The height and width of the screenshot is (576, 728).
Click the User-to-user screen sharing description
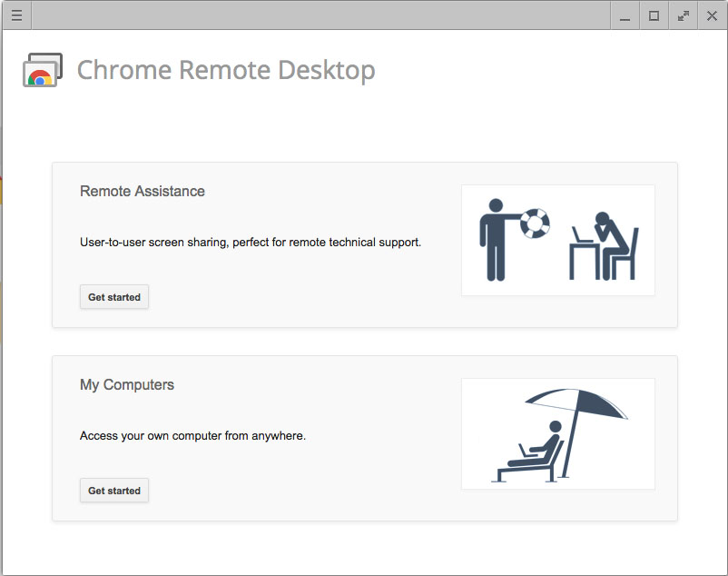(251, 243)
